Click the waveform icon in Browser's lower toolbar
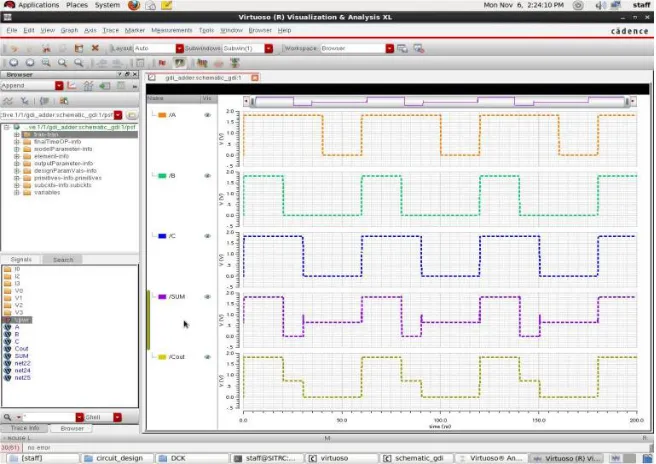656x464 pixels. [x=8, y=101]
